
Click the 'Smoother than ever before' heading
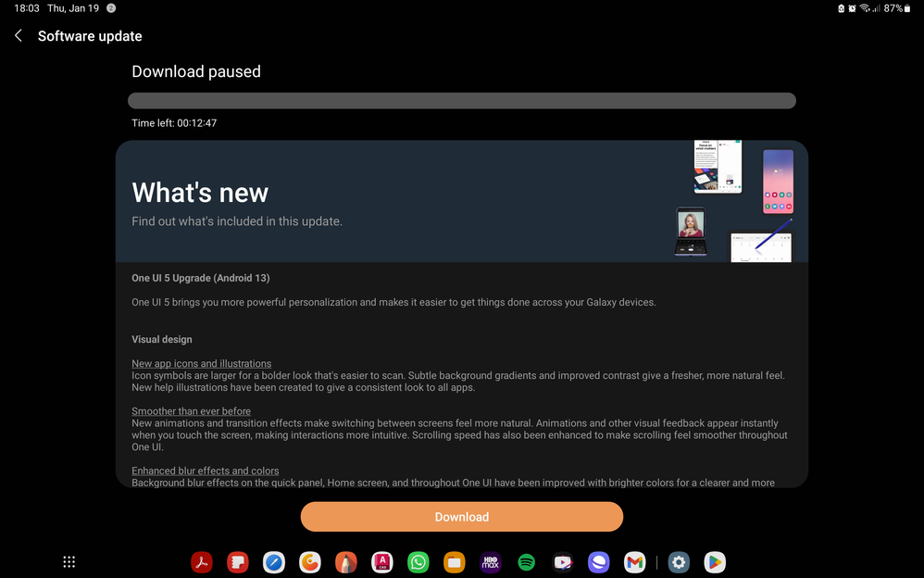pyautogui.click(x=191, y=411)
